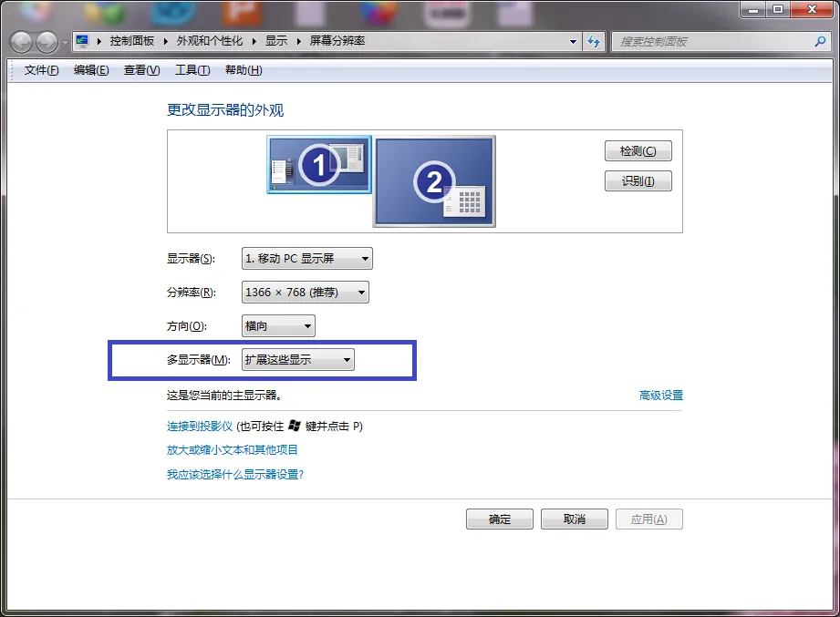Open the 帮助(H) menu

(x=244, y=70)
